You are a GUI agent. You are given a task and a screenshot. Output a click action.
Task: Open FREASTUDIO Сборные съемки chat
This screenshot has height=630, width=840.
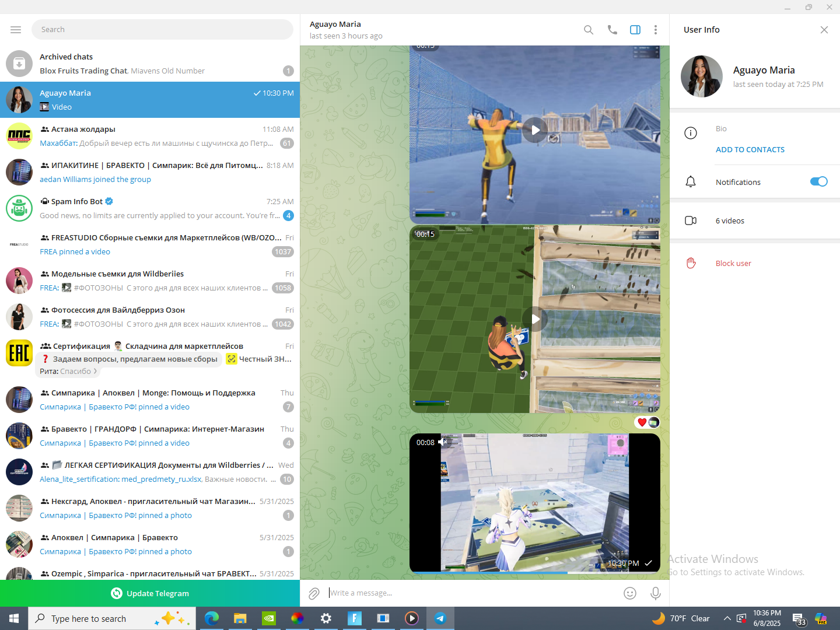(x=150, y=244)
